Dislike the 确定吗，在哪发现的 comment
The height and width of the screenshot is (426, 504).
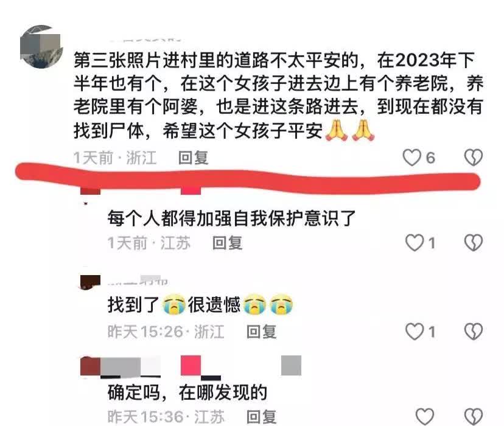pos(474,416)
